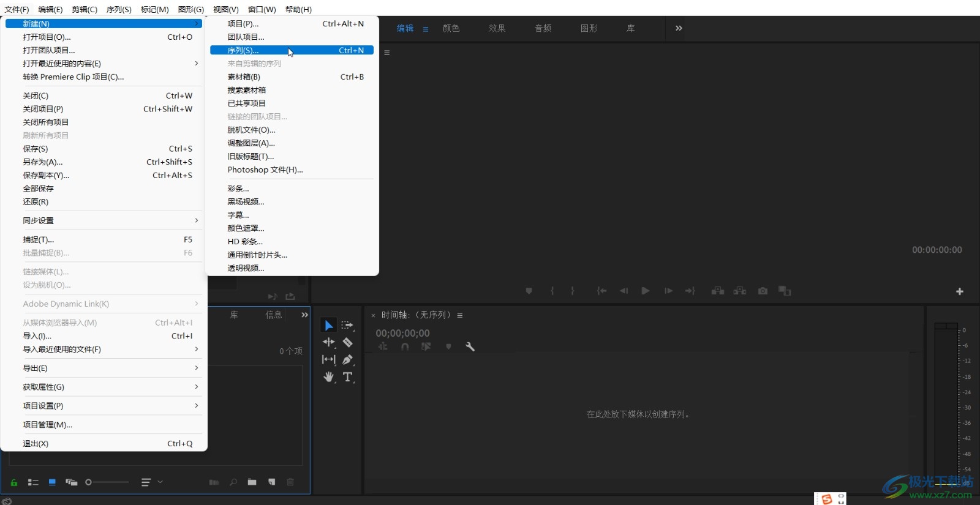
Task: Toggle snap magnet in timeline
Action: 405,346
